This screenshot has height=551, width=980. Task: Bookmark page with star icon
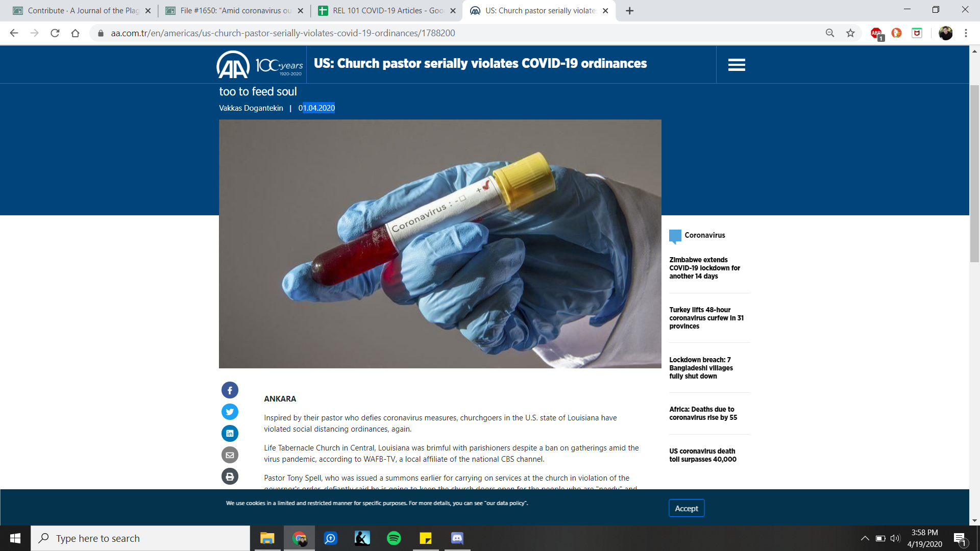coord(850,33)
